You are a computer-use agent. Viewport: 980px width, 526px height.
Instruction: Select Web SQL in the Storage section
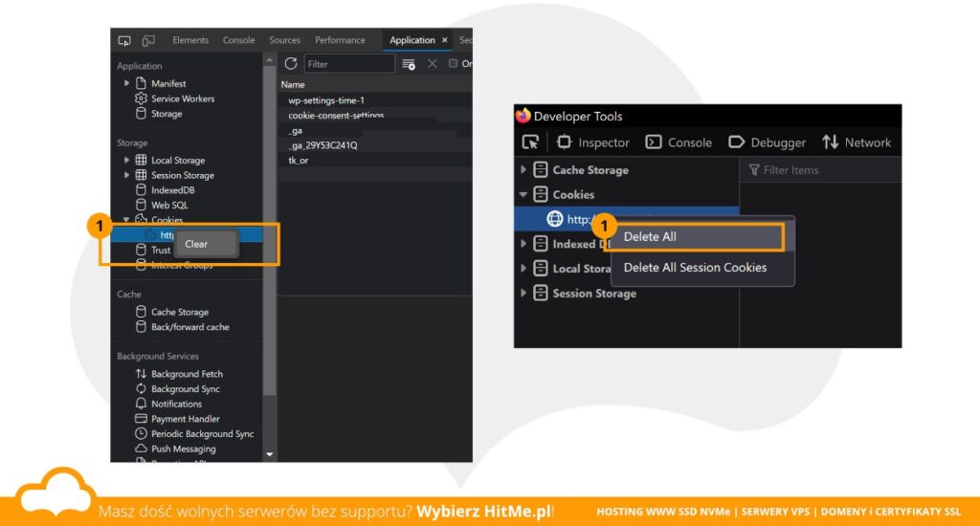coord(168,205)
